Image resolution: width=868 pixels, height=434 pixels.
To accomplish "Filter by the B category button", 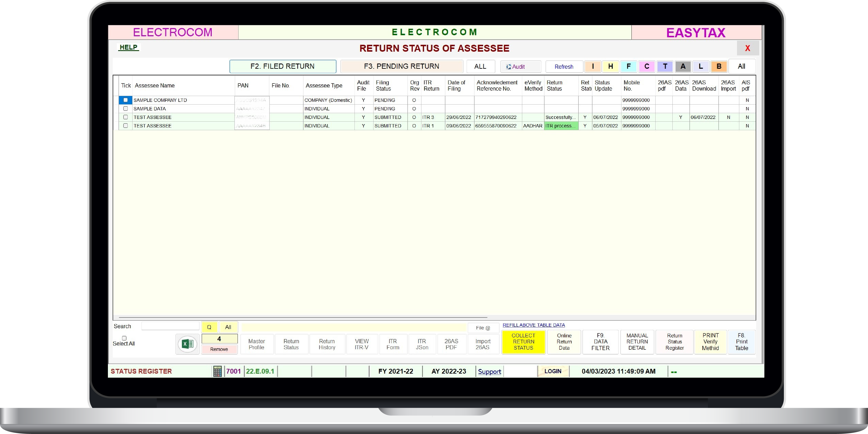I will [x=719, y=66].
